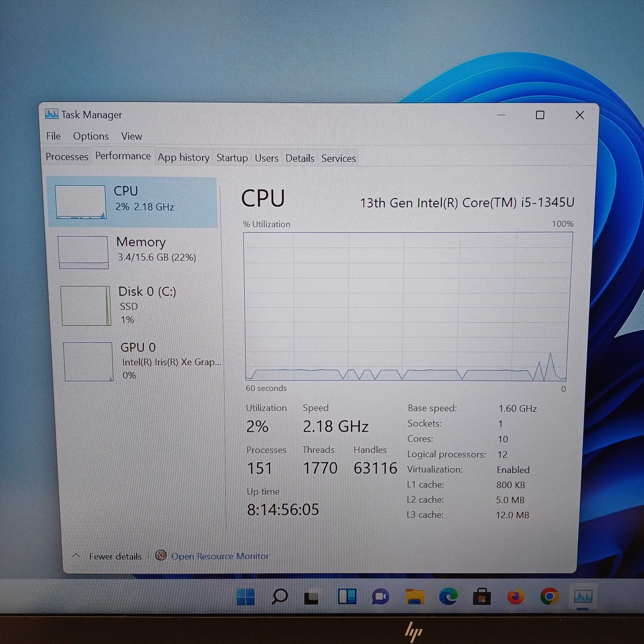Open the Start menu in taskbar
The image size is (644, 644).
(245, 597)
